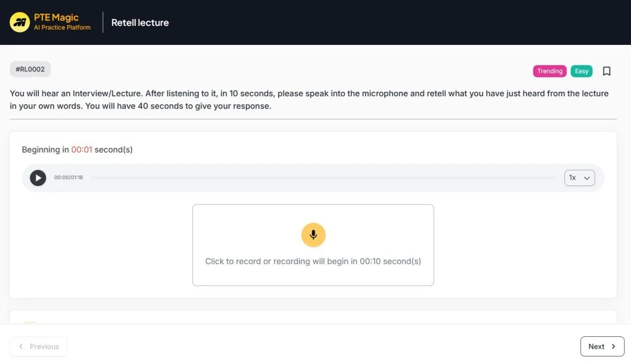Click the audio timestamp 00:00/01:18

(x=68, y=178)
